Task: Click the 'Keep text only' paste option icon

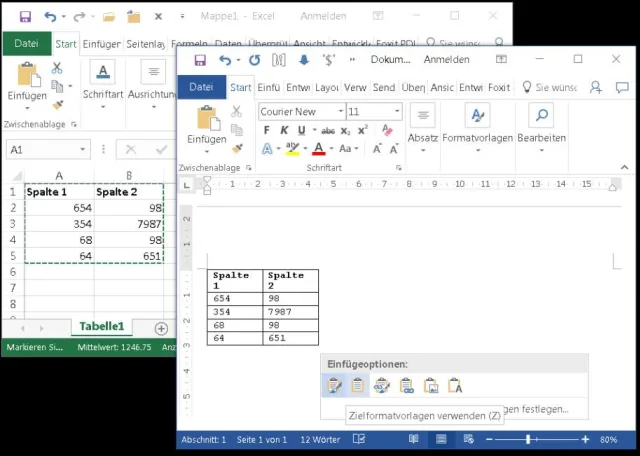Action: coord(455,386)
